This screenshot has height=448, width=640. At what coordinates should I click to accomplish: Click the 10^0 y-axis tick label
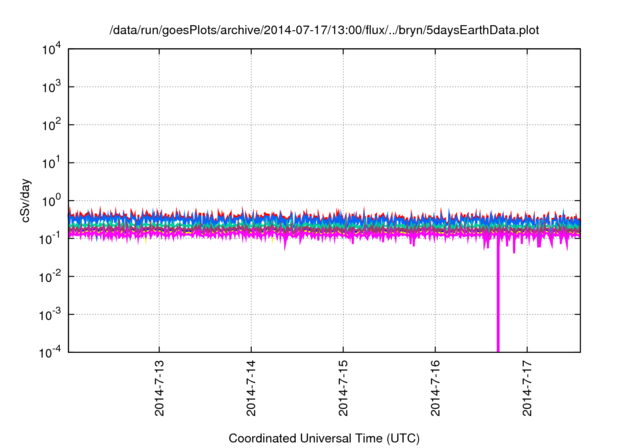[51, 201]
